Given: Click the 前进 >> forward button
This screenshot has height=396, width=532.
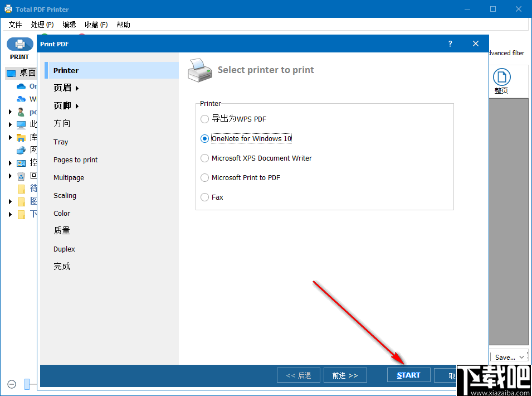Looking at the screenshot, I should click(345, 375).
